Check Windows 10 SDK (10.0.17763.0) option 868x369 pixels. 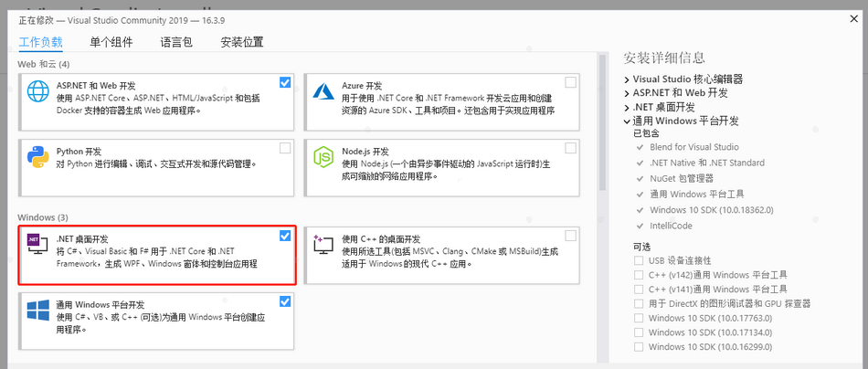click(639, 318)
